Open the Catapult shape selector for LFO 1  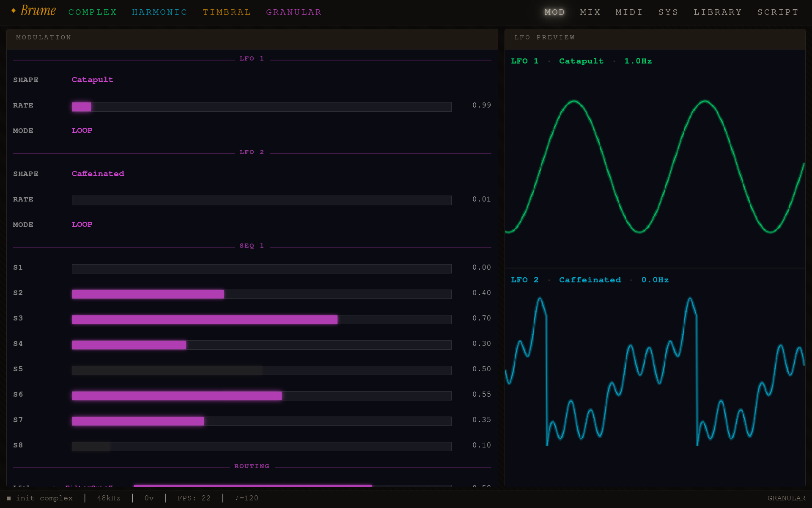92,80
